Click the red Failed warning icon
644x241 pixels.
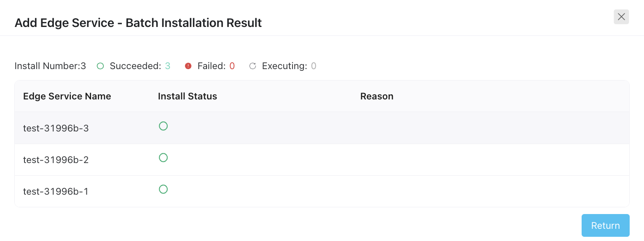[188, 66]
